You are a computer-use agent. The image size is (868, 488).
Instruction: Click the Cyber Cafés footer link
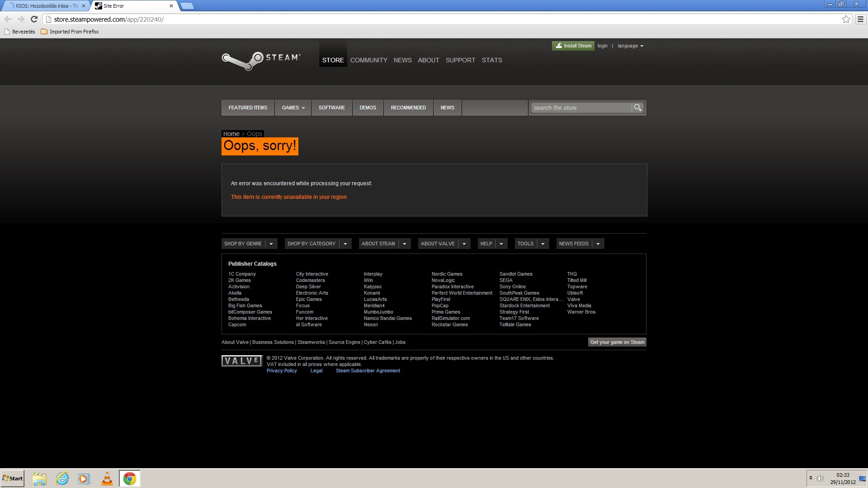coord(377,342)
